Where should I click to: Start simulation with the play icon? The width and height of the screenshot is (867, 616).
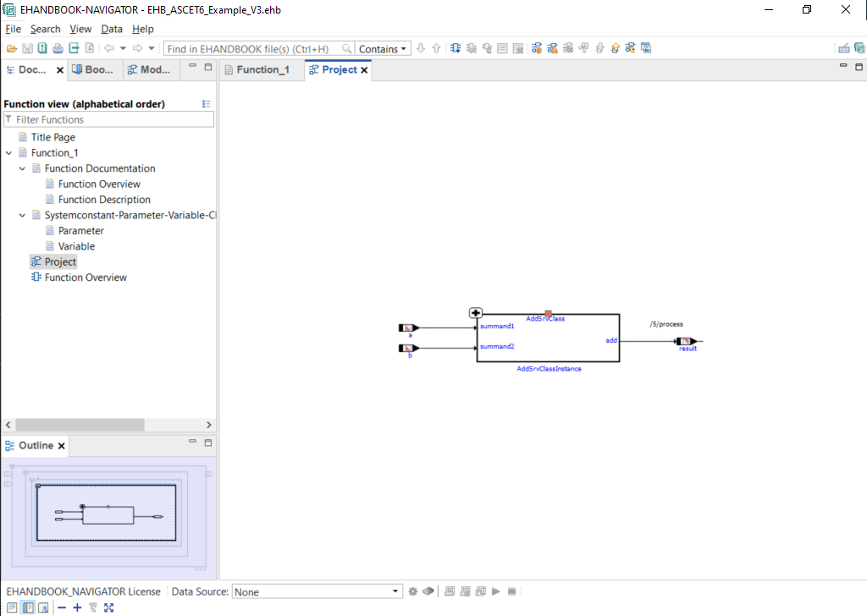[496, 591]
